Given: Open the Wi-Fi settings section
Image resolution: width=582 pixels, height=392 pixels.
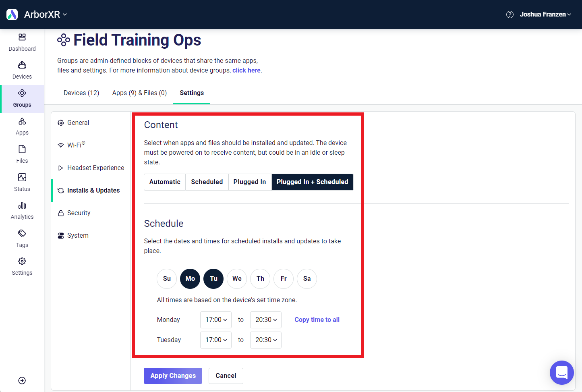Looking at the screenshot, I should tap(91, 145).
